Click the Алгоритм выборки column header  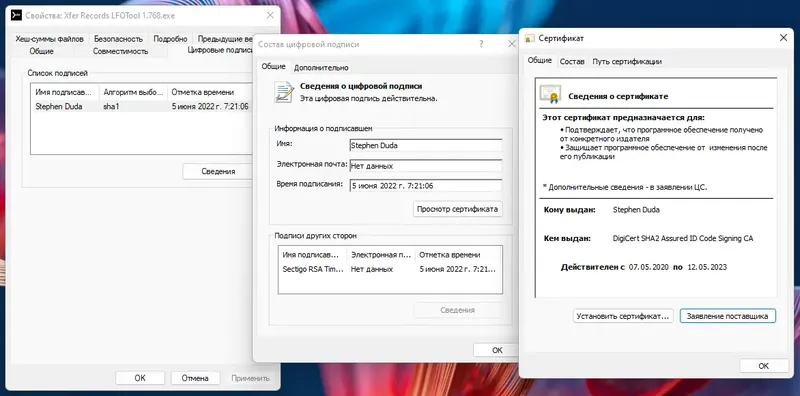tap(133, 92)
